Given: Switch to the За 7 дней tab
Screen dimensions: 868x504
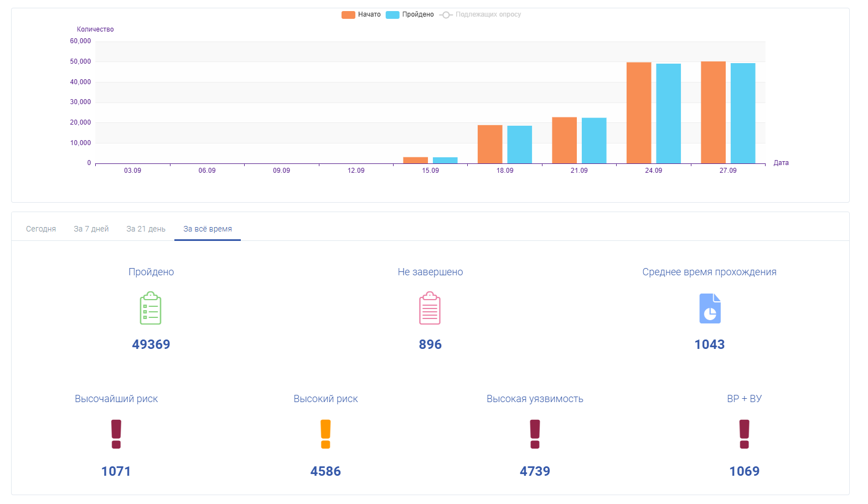Looking at the screenshot, I should click(91, 229).
